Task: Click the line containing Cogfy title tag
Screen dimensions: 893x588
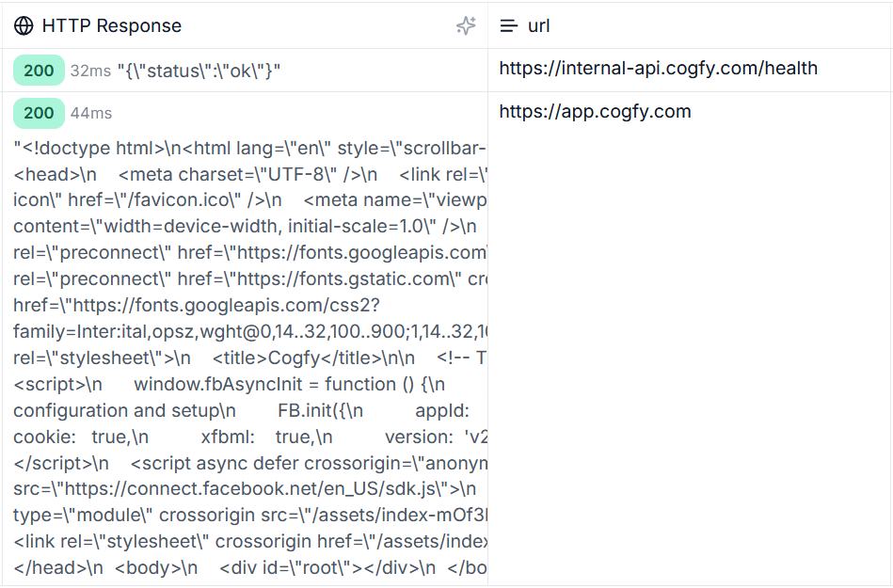Action: 250,358
